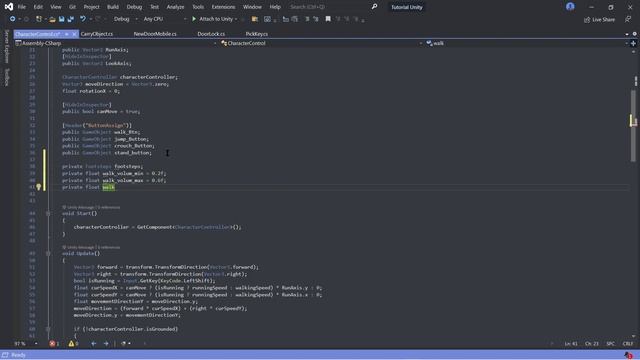The height and width of the screenshot is (360, 640).
Task: Collapse the Update() method outline
Action: (x=48, y=253)
